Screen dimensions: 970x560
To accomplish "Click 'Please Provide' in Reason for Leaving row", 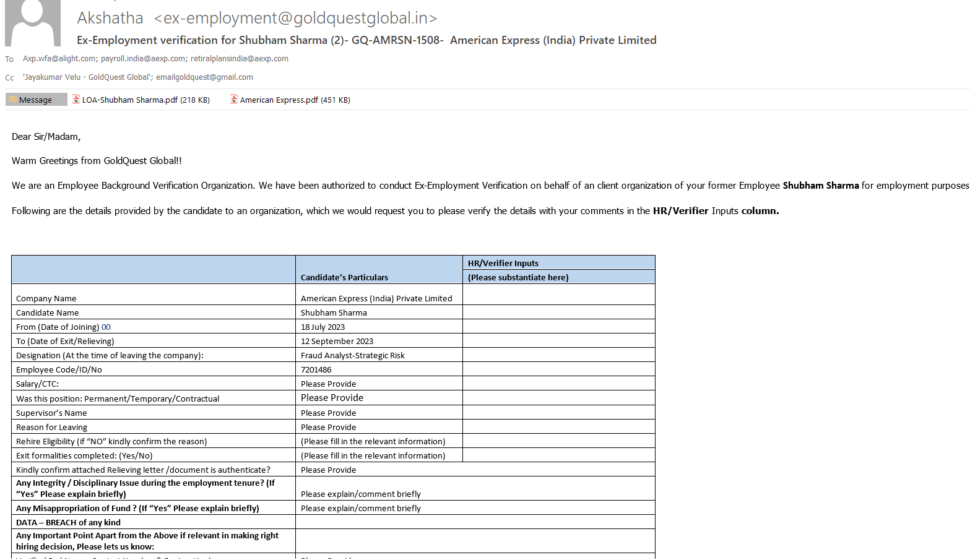I will [x=328, y=428].
